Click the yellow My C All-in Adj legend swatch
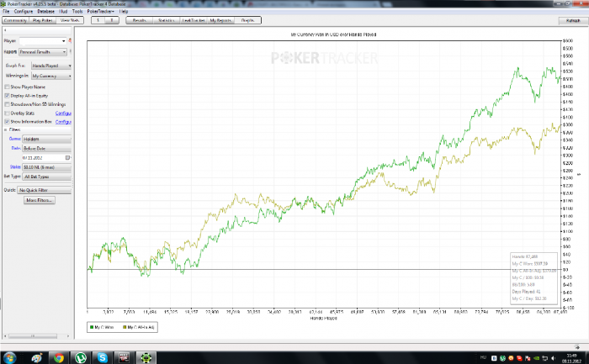Image resolution: width=589 pixels, height=364 pixels. pos(125,327)
